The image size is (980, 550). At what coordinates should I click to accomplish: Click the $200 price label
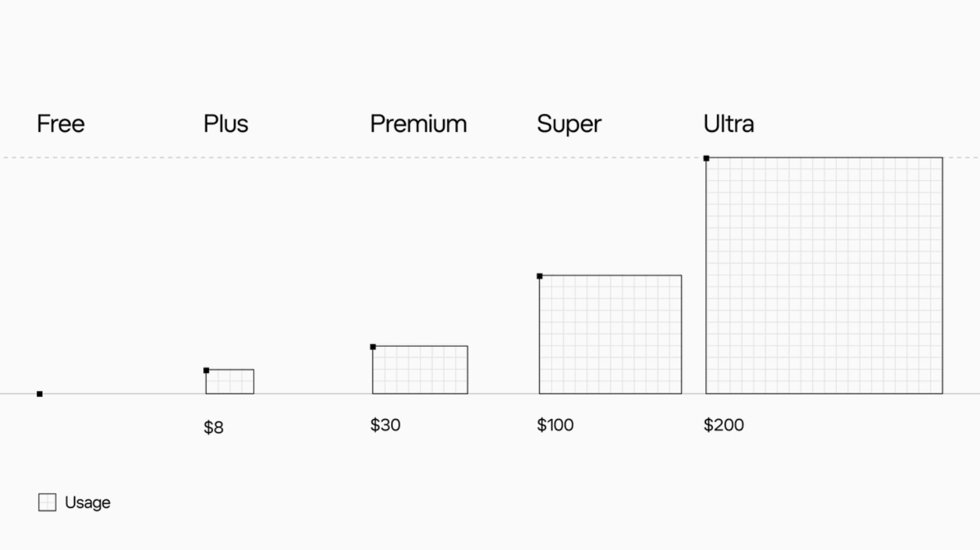(x=724, y=425)
